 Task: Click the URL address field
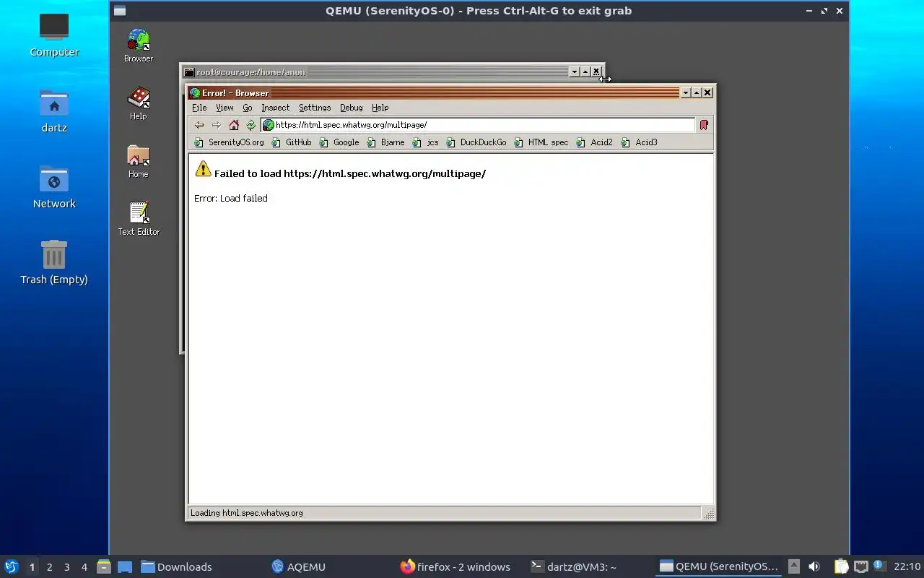[x=478, y=125]
